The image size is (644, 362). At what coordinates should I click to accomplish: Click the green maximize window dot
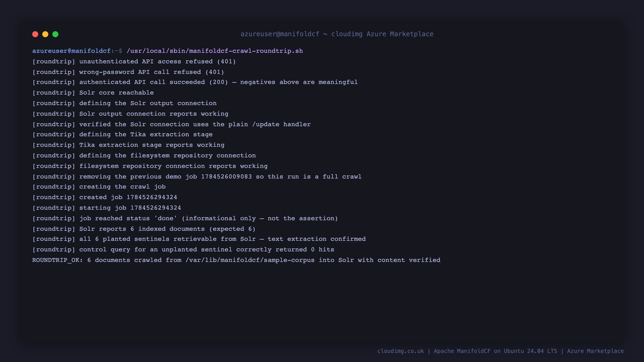point(55,34)
